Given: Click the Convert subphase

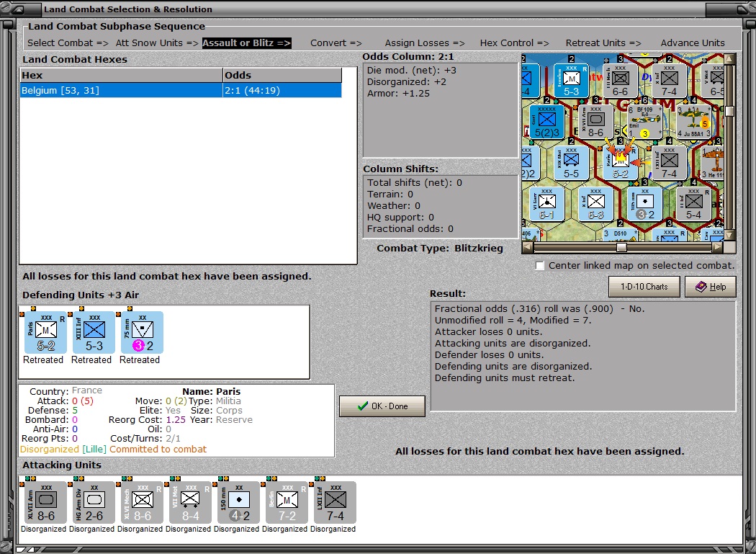Looking at the screenshot, I should tap(336, 43).
